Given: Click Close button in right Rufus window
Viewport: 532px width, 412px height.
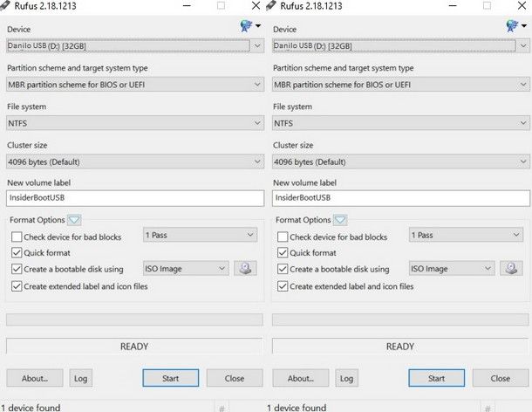Looking at the screenshot, I should [x=501, y=378].
